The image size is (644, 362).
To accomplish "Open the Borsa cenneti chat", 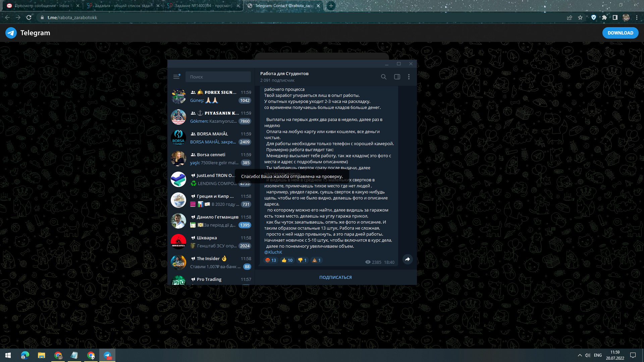I will 211,159.
